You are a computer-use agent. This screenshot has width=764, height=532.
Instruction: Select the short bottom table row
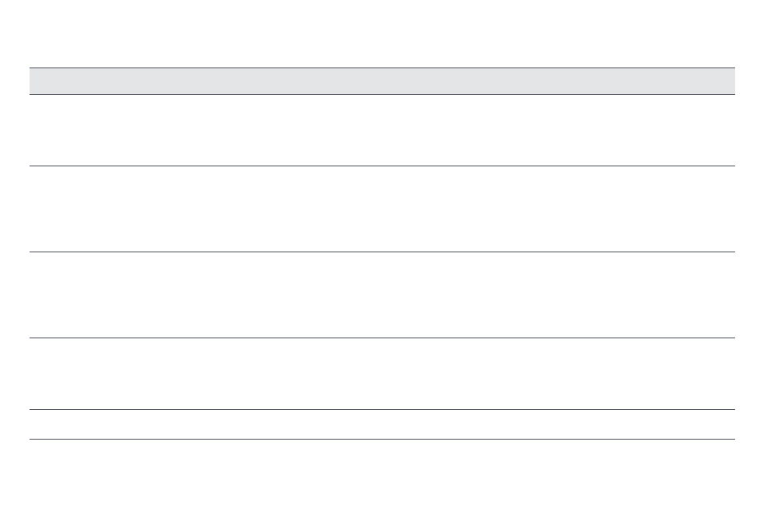point(382,424)
